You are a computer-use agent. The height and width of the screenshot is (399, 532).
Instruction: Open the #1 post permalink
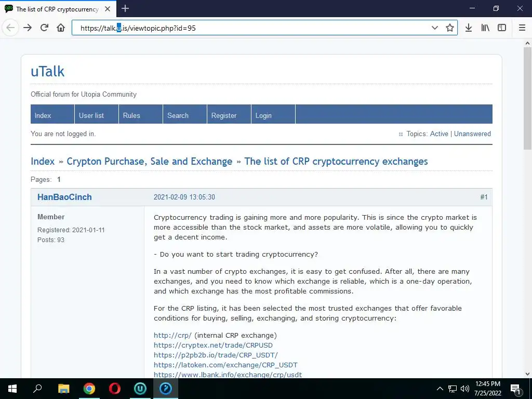pyautogui.click(x=484, y=197)
